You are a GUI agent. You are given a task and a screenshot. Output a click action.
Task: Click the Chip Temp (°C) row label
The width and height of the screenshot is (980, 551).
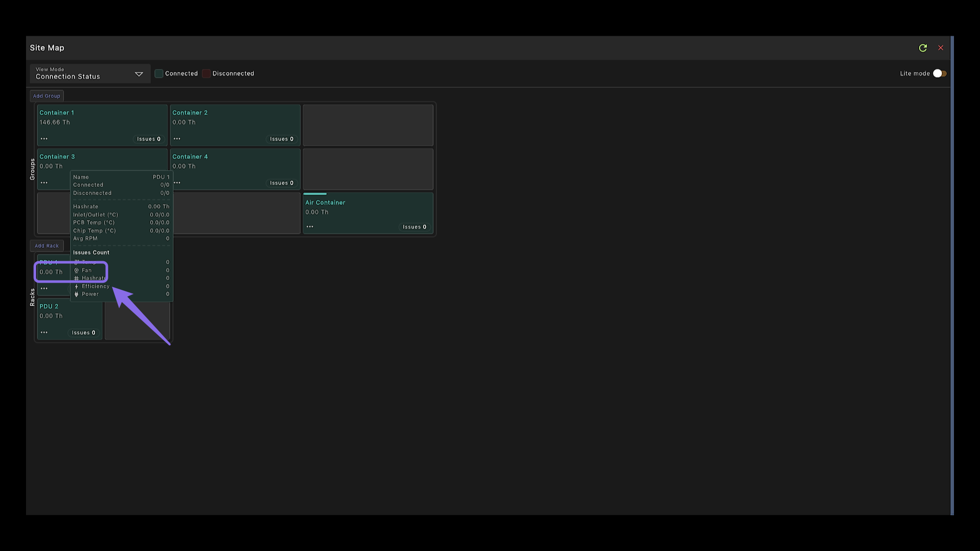coord(94,231)
